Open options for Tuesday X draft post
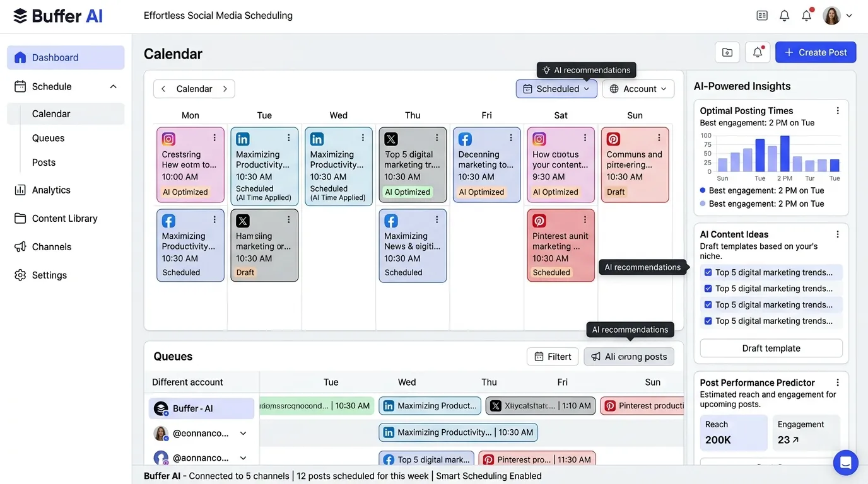Screen dimensions: 868x484 pyautogui.click(x=289, y=220)
